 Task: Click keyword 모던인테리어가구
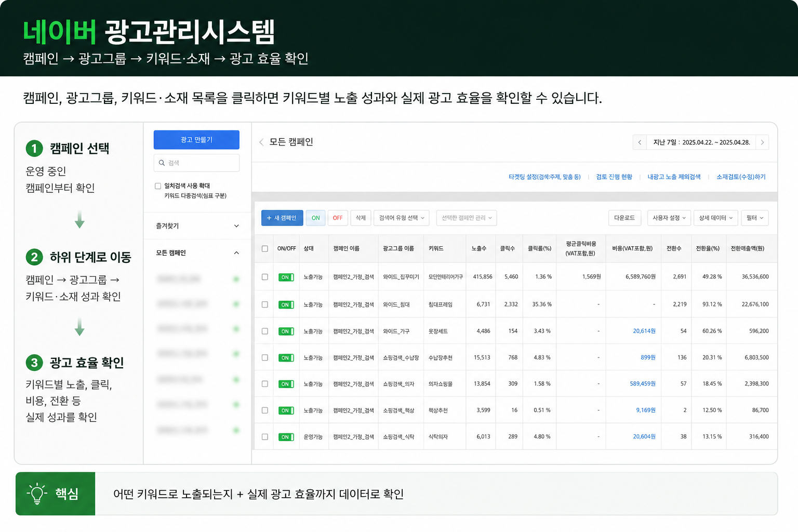click(x=445, y=277)
